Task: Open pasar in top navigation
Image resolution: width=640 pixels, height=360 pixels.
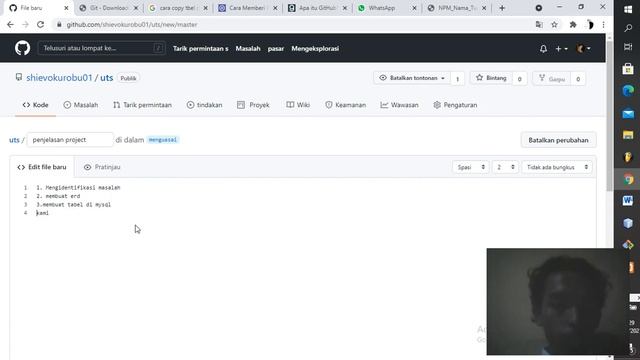Action: (276, 49)
